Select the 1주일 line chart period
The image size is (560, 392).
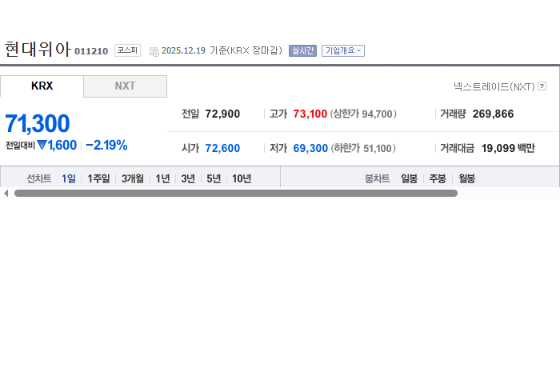(98, 178)
